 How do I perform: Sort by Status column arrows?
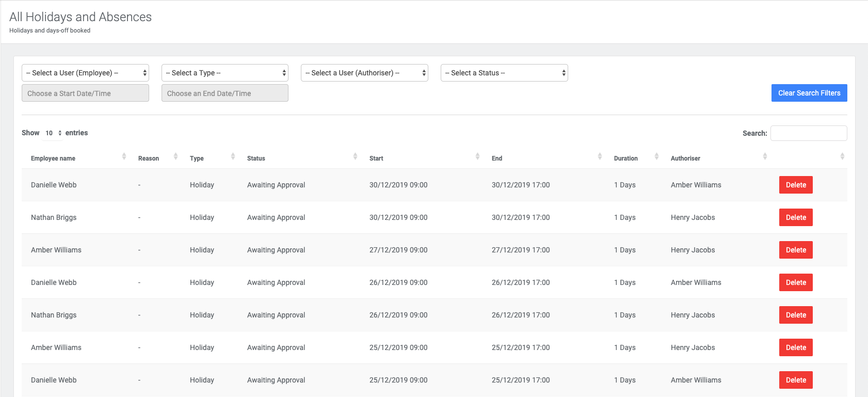point(355,156)
